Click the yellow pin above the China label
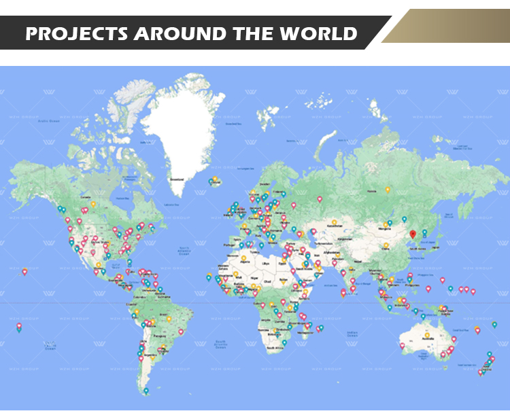The width and height of the screenshot is (510, 420). click(386, 245)
